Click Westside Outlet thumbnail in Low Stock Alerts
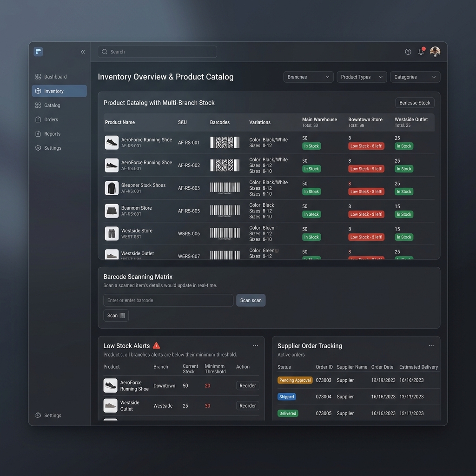This screenshot has height=476, width=476. click(110, 405)
